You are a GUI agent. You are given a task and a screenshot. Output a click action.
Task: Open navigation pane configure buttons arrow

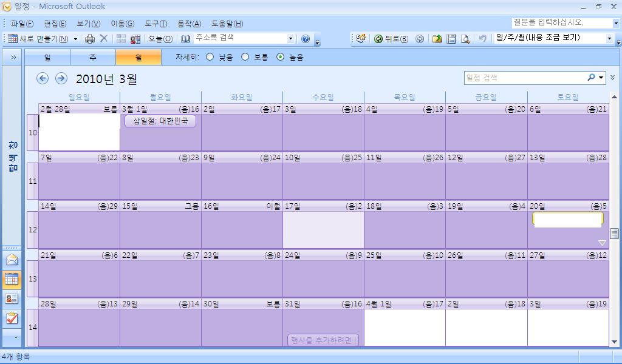16,337
